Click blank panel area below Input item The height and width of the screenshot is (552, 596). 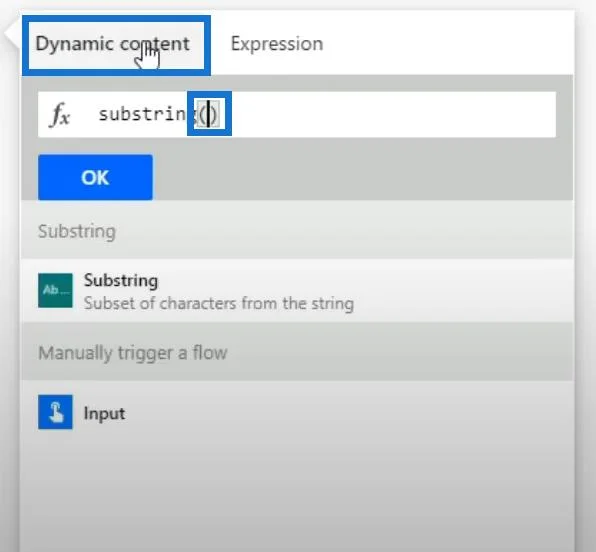click(x=296, y=490)
